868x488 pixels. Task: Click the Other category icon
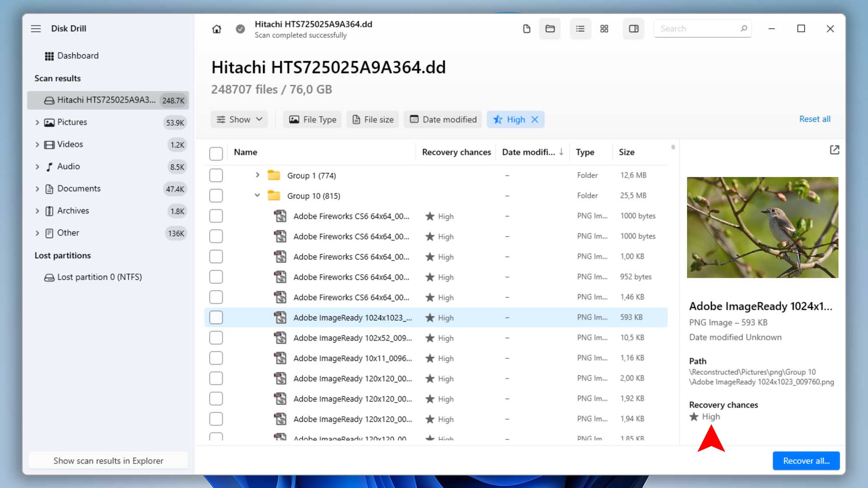[49, 233]
